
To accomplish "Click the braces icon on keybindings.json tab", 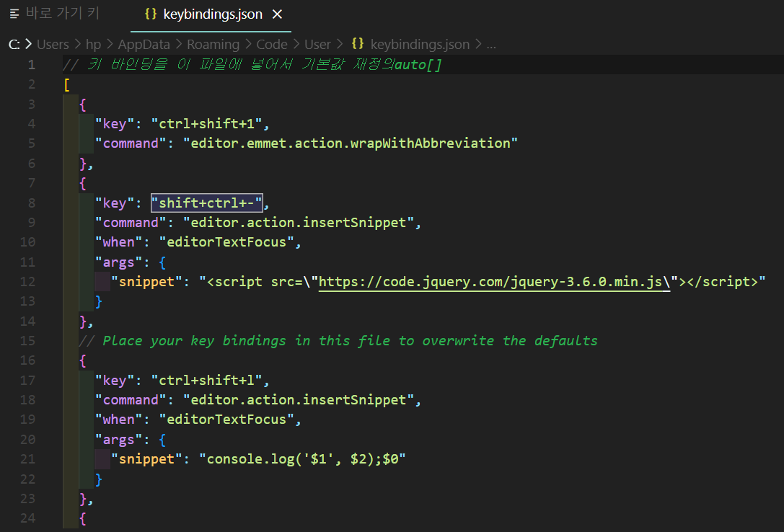I will point(151,14).
